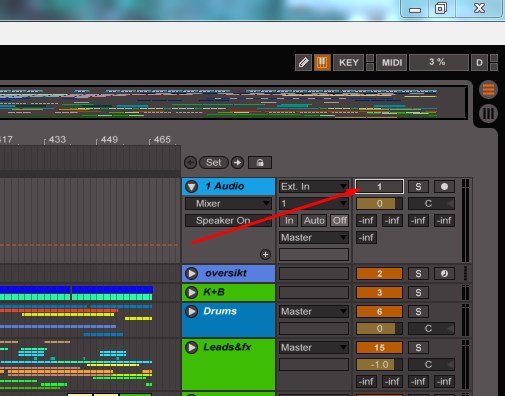This screenshot has height=396, width=505.
Task: Click empty output channel field on 1 Audio
Action: [314, 255]
